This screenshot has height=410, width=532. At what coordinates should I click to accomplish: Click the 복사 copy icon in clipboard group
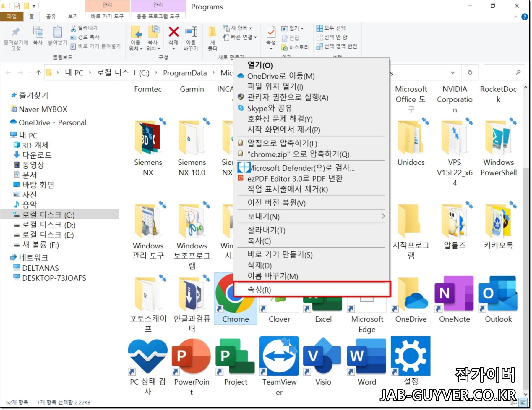click(x=38, y=32)
